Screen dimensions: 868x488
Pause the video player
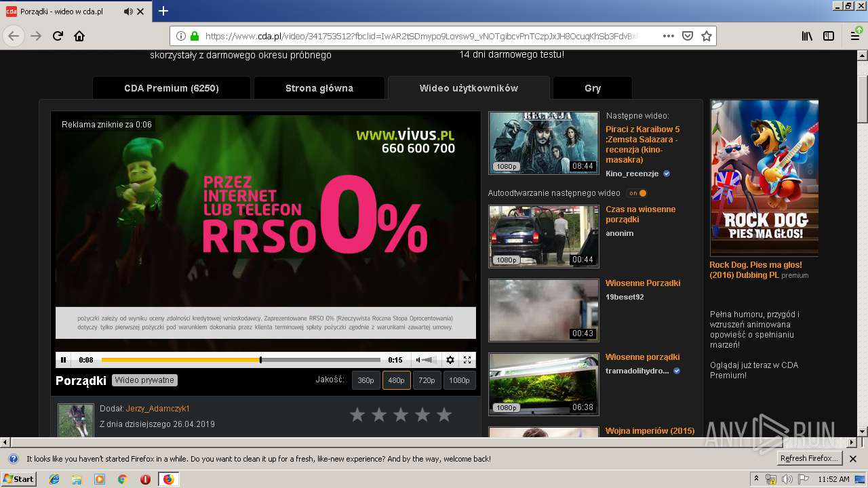[x=64, y=360]
